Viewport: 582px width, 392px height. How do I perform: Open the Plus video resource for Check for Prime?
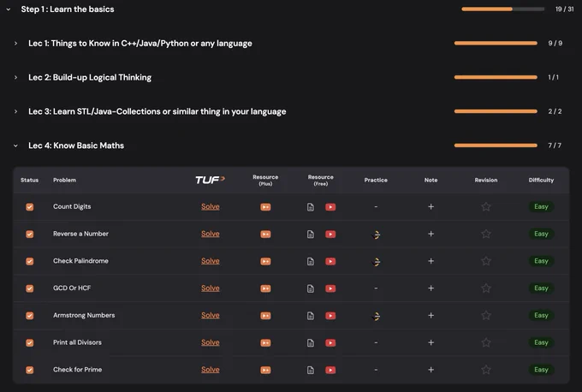coord(265,370)
